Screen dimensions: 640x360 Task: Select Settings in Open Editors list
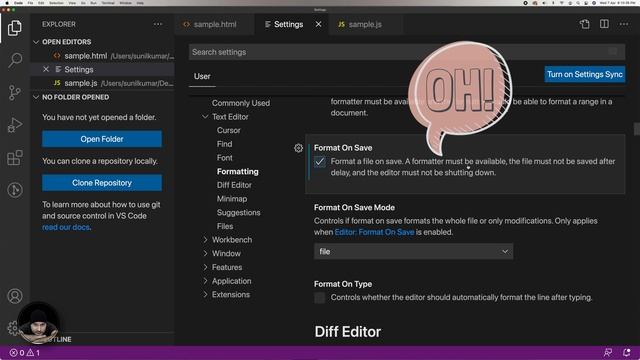102,69
